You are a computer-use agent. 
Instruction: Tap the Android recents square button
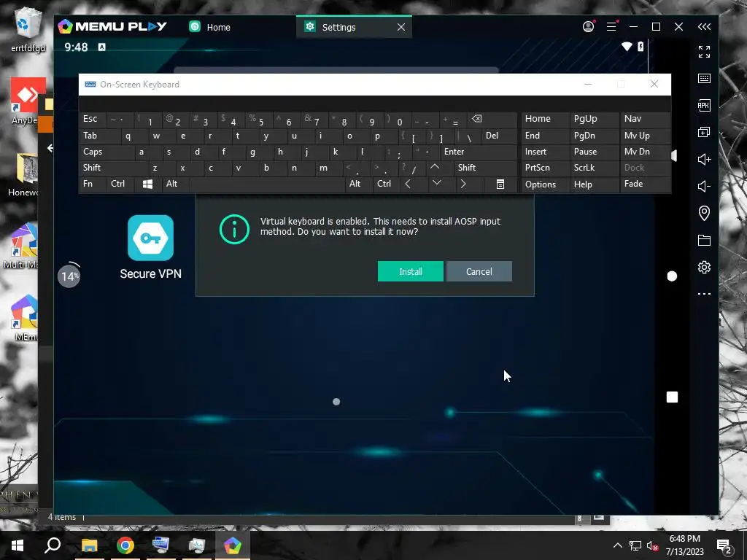[x=672, y=397]
